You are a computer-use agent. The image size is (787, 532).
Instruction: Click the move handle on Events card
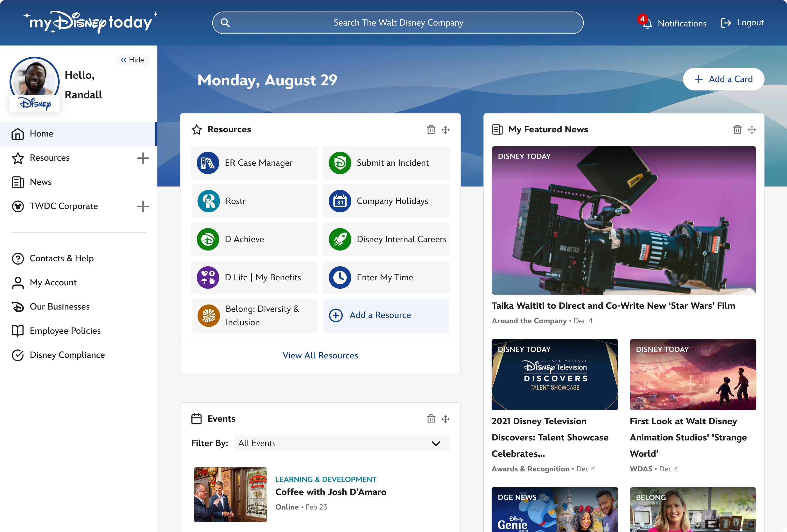tap(445, 419)
